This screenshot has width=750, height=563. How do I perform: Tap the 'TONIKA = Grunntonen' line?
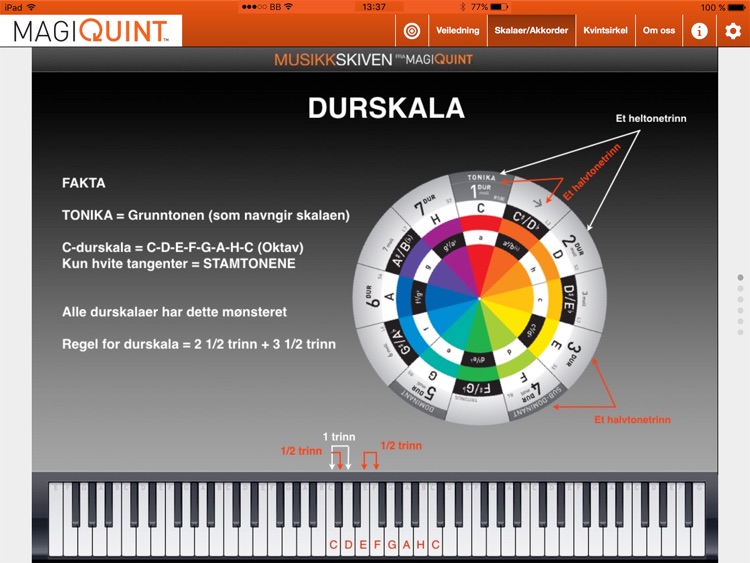(206, 215)
